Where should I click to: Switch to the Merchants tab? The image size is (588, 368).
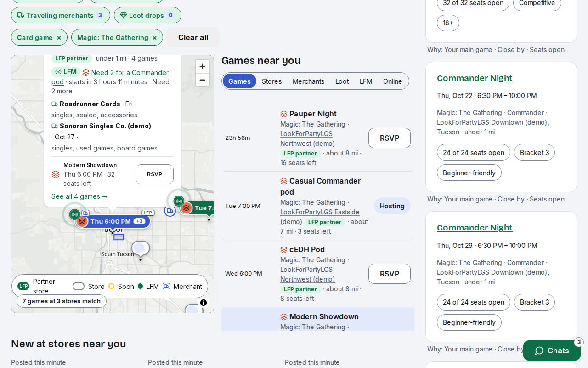pos(308,81)
